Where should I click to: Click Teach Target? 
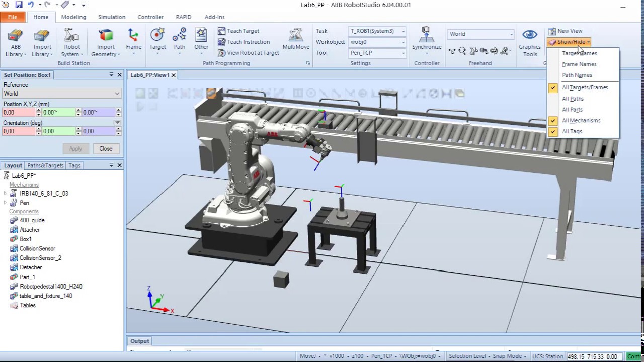tap(238, 31)
